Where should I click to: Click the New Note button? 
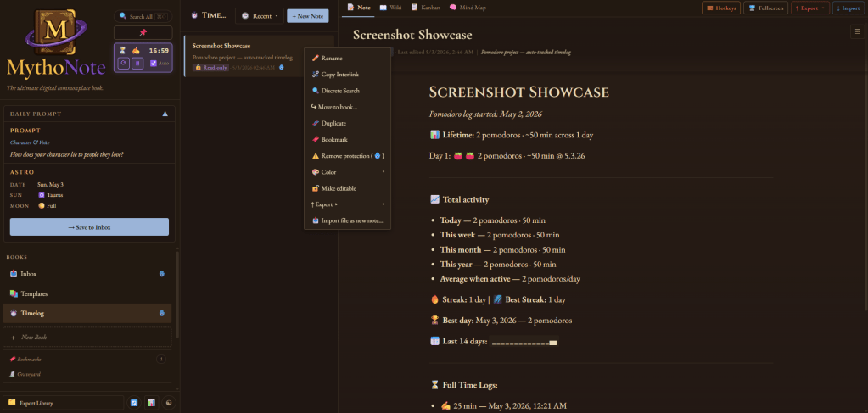pyautogui.click(x=308, y=16)
